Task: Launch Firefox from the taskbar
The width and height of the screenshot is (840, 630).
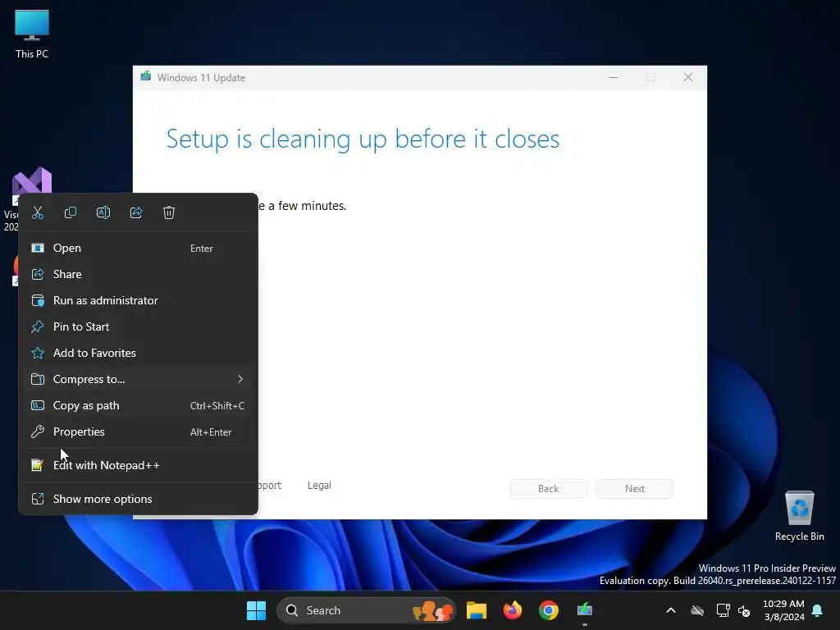Action: [x=513, y=610]
